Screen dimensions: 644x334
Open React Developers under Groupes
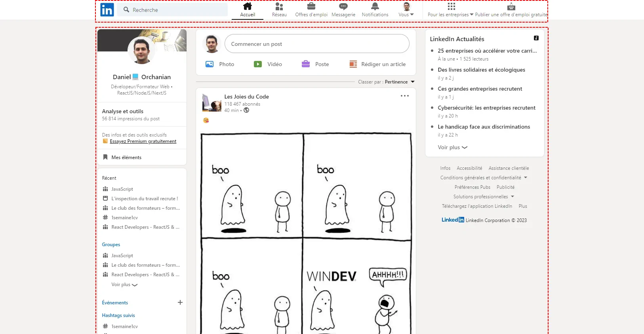click(145, 275)
